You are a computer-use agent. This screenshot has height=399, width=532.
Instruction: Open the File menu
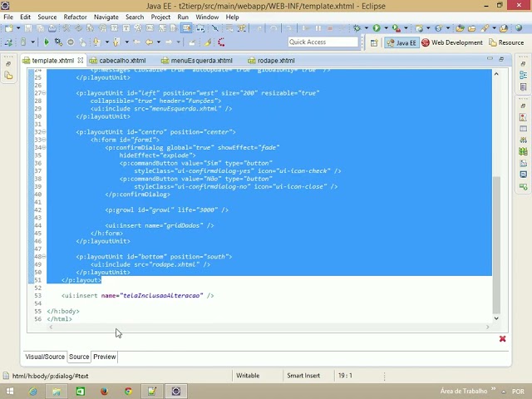(8, 17)
